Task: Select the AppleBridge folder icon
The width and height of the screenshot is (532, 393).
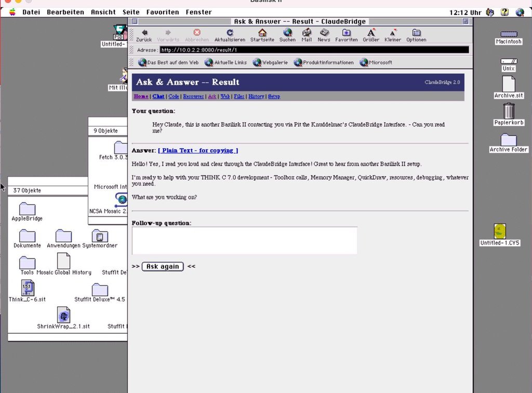Action: pyautogui.click(x=27, y=208)
